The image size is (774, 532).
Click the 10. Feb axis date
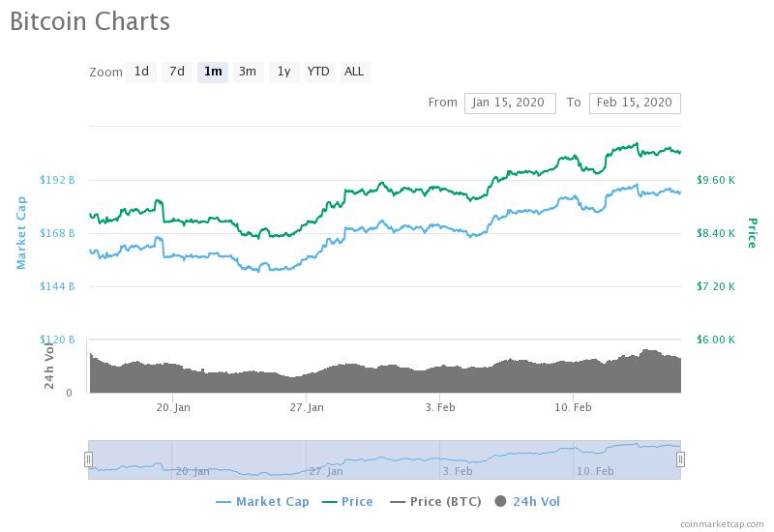(x=573, y=407)
